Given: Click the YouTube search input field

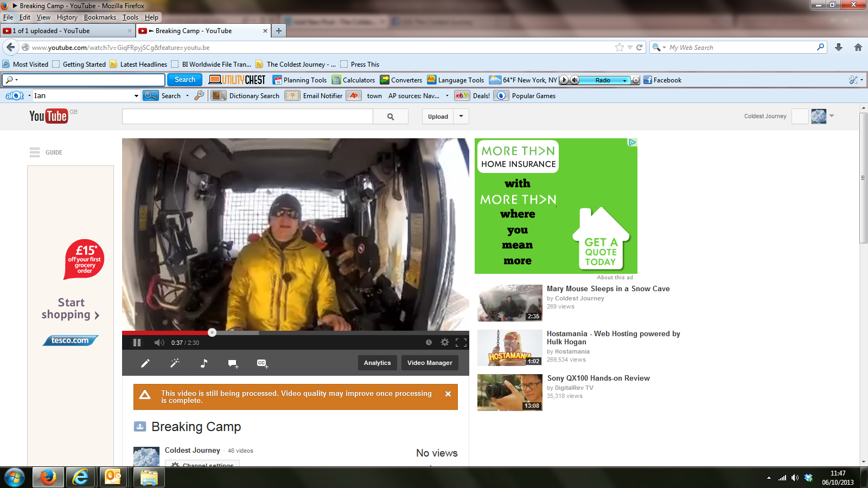Looking at the screenshot, I should pos(247,117).
